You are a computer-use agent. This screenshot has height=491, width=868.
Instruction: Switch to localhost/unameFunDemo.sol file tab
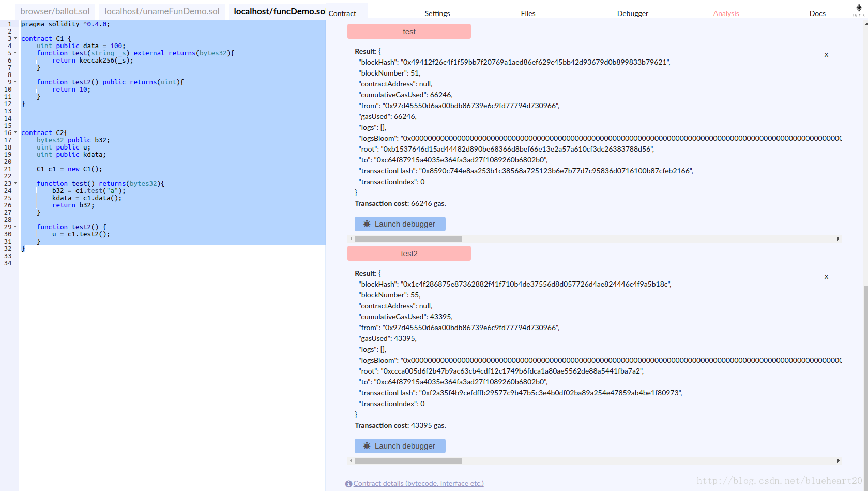pos(162,11)
